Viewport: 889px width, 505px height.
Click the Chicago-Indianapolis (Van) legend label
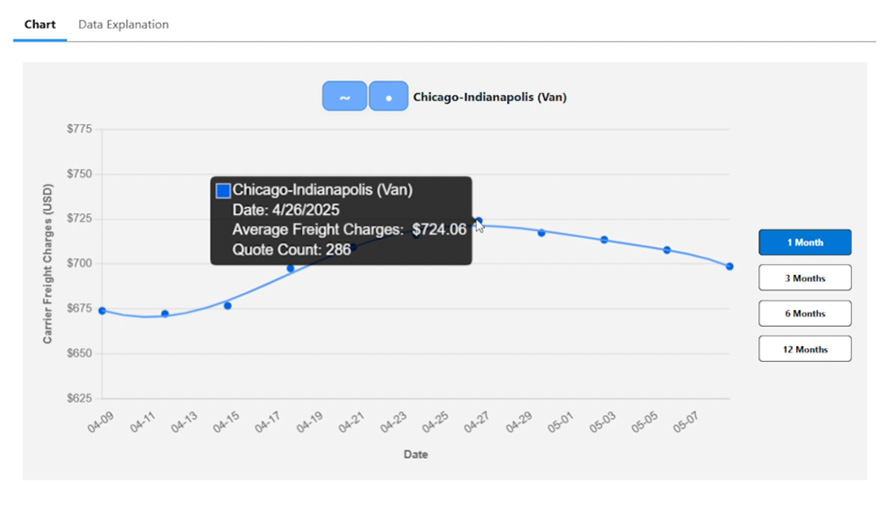[x=490, y=97]
